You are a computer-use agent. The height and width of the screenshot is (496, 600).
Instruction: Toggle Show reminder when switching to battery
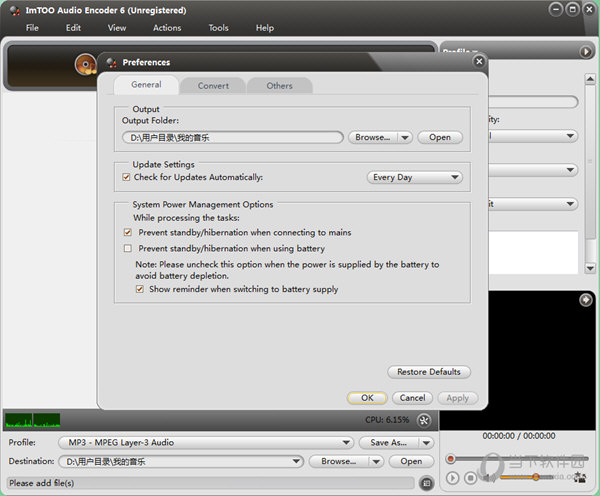click(x=140, y=289)
